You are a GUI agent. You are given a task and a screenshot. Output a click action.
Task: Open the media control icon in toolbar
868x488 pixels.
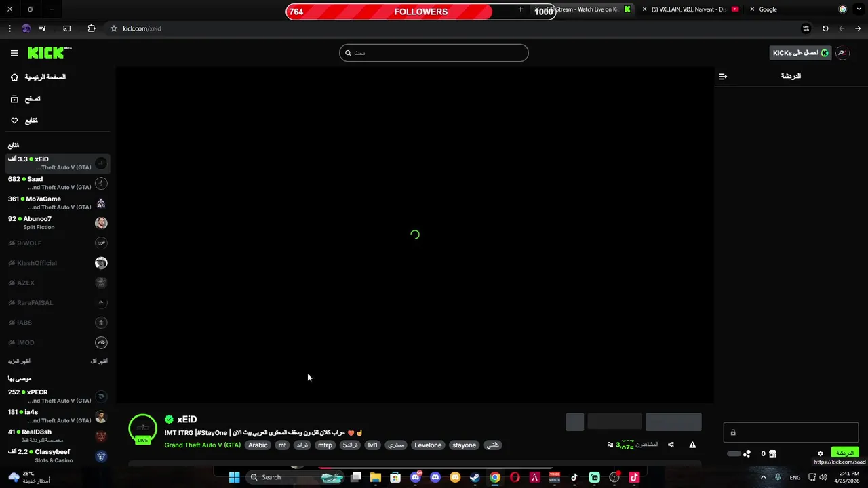(x=43, y=28)
